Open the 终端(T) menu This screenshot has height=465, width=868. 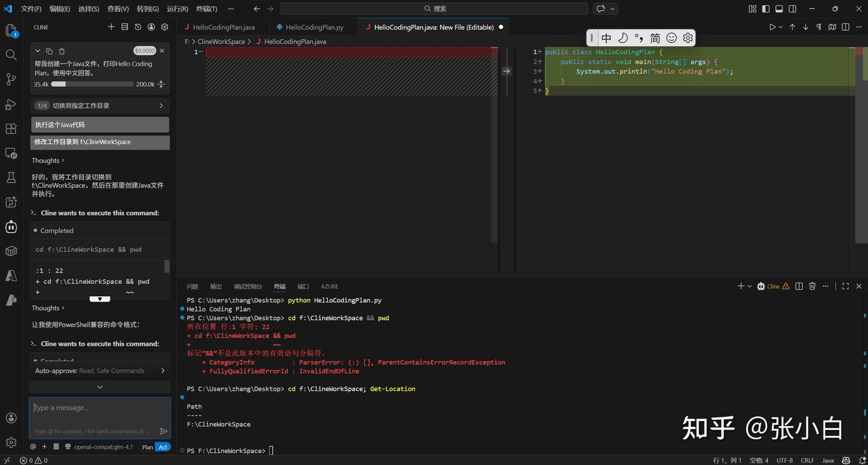207,9
